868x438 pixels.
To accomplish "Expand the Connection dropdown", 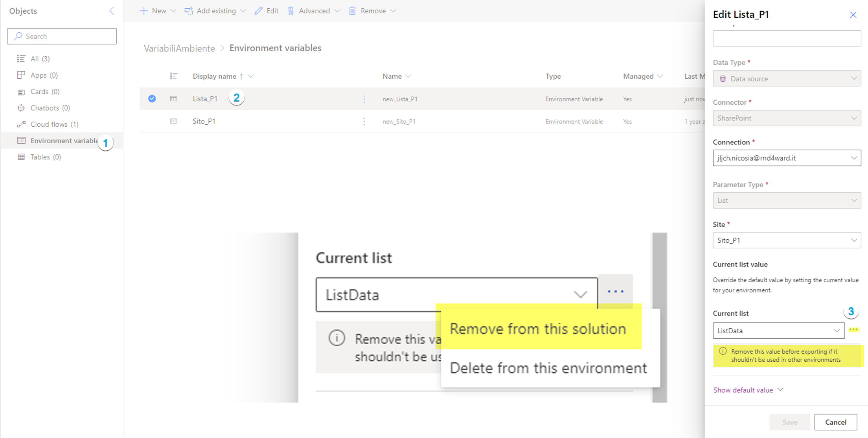I will click(x=787, y=158).
